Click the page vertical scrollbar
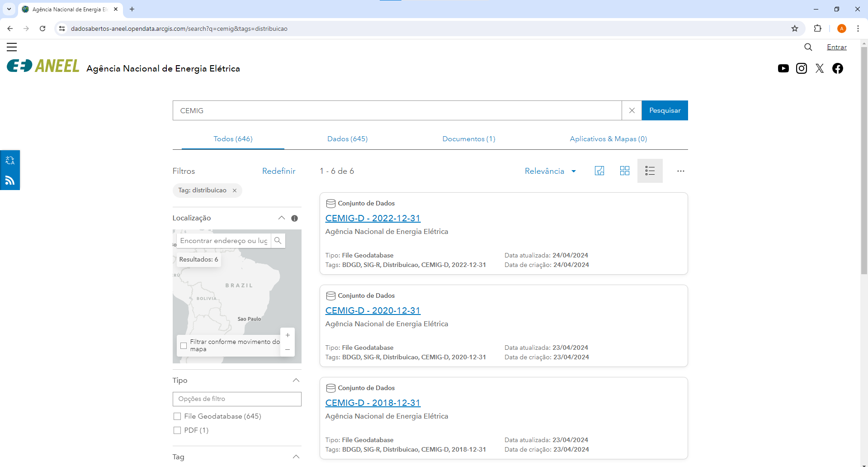Screen dimensions: 868x467 tap(864, 161)
